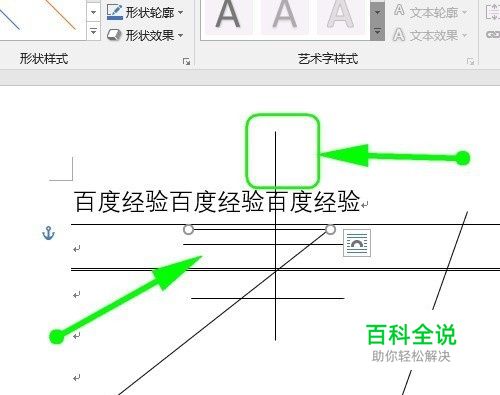Open the 文本轮廓 text outline menu

(430, 12)
